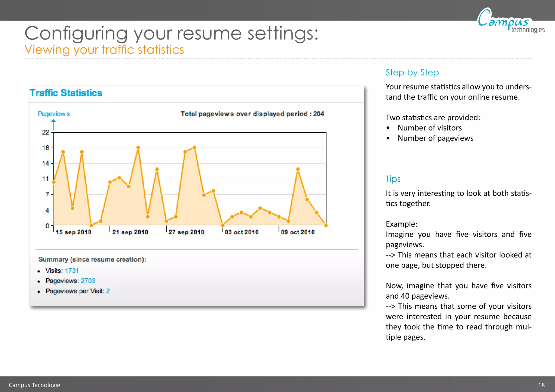Click the y-axis value 0

pos(47,226)
